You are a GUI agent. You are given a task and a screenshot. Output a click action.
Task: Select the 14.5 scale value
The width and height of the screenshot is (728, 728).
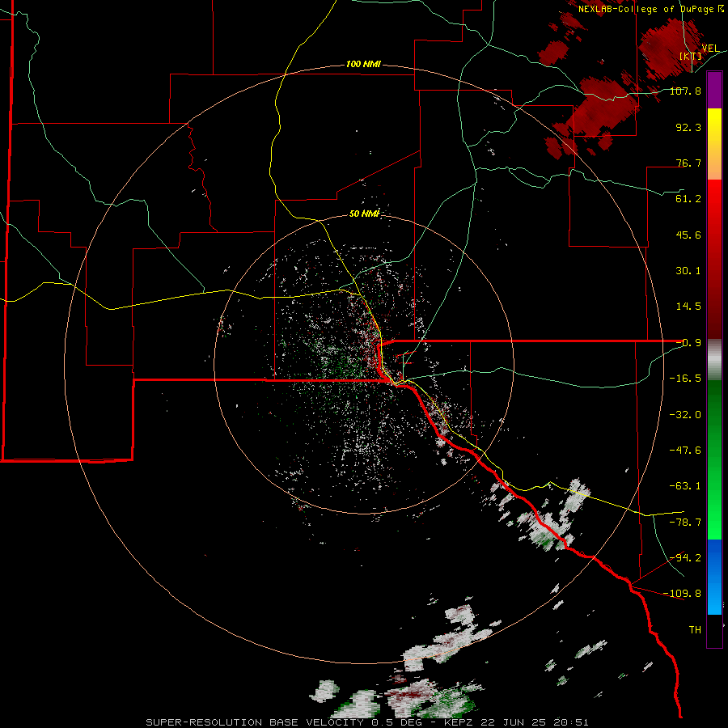coord(688,307)
